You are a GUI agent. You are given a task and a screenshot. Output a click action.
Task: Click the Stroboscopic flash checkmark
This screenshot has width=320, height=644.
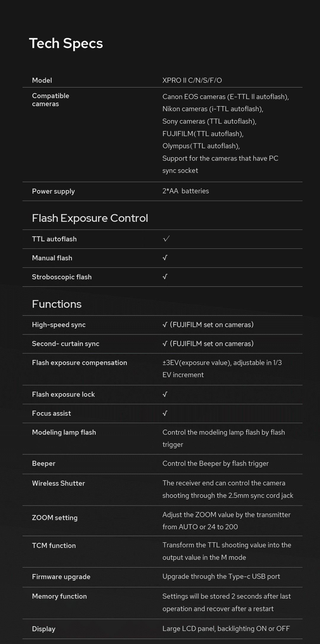click(x=165, y=277)
